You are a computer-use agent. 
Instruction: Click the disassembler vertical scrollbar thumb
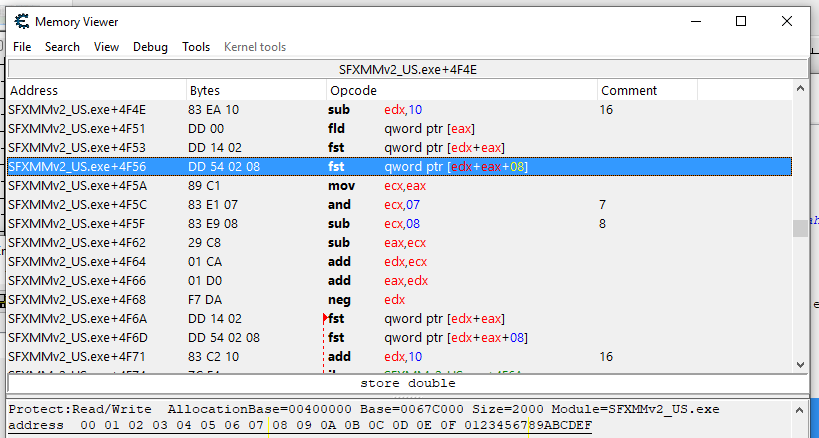click(800, 229)
